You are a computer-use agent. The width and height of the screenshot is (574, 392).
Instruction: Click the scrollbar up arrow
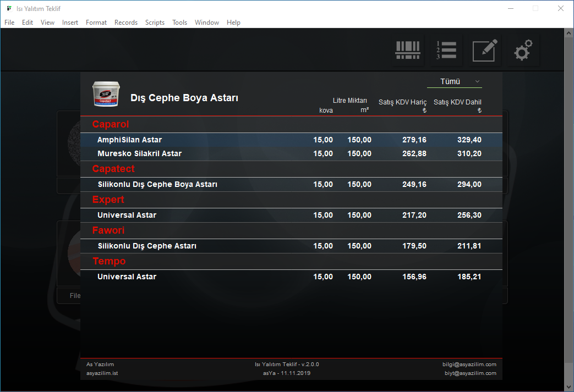(568, 33)
